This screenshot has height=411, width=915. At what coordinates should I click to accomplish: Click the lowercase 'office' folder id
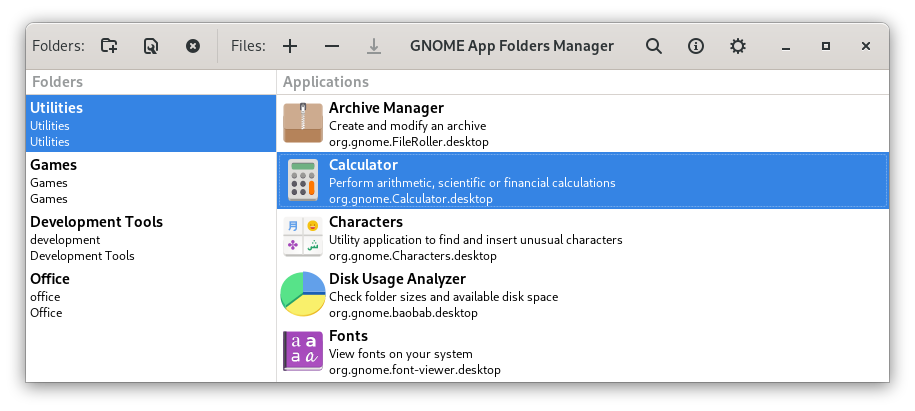tap(46, 297)
